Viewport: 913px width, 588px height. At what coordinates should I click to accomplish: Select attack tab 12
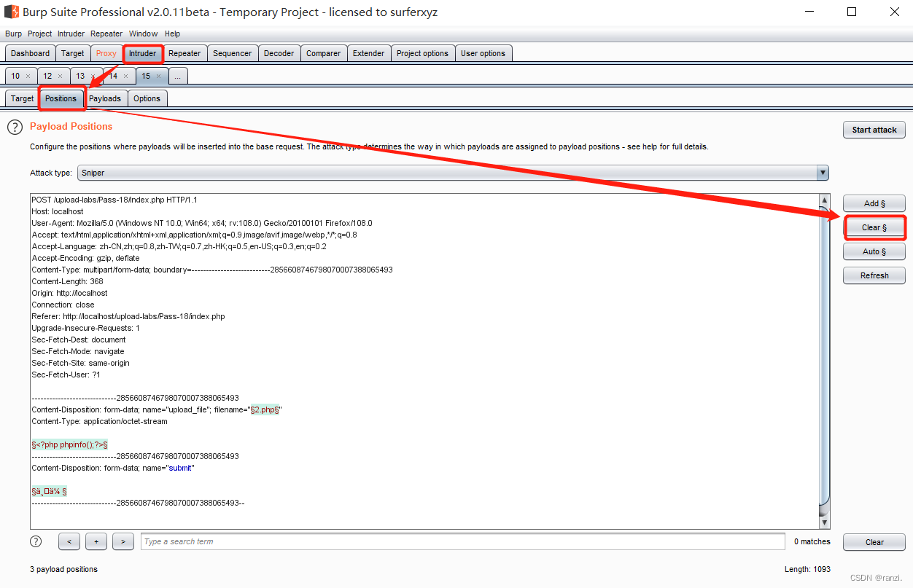tap(47, 76)
